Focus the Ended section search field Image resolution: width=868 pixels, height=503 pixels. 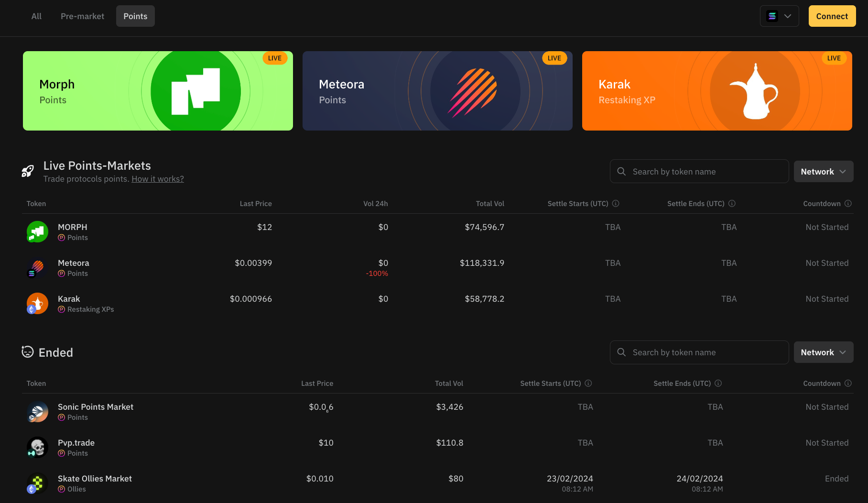[699, 352]
